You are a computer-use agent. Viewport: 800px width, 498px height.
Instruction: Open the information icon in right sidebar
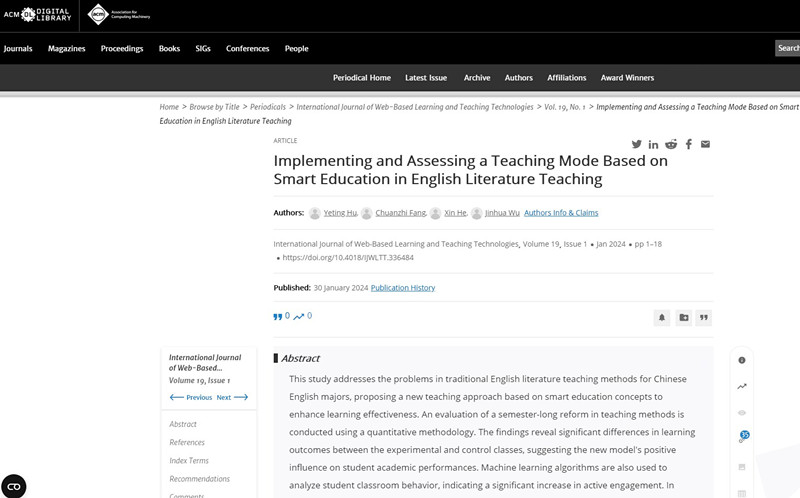tap(742, 360)
